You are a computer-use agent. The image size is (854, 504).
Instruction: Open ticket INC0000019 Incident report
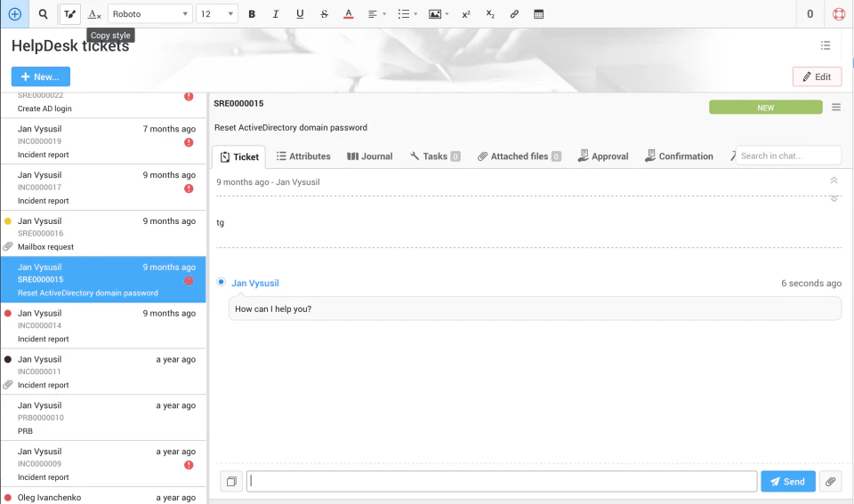click(x=103, y=141)
